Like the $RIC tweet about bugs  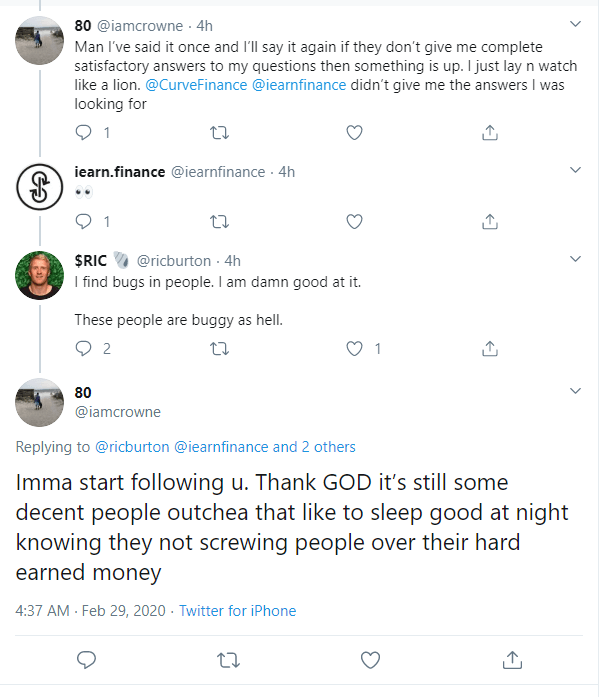click(353, 348)
